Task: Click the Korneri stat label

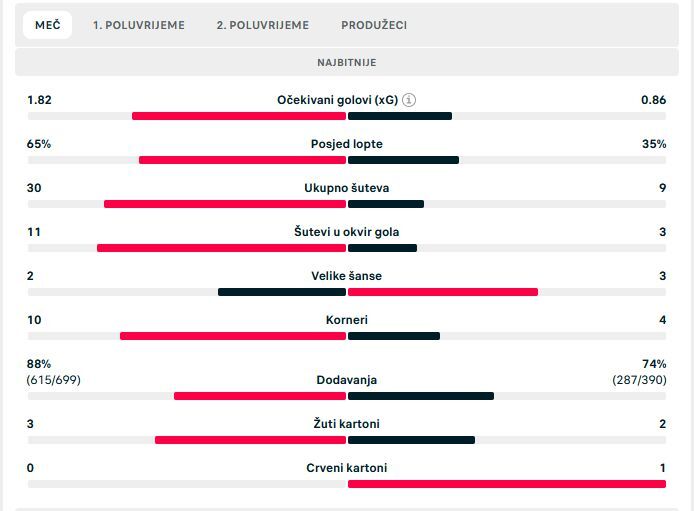Action: tap(346, 320)
